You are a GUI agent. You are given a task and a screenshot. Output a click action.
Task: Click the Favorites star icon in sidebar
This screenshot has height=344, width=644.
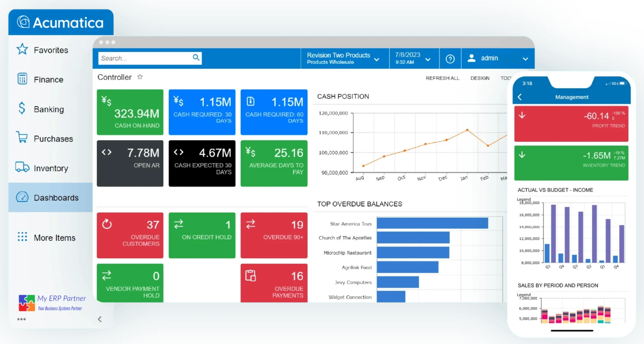(22, 49)
